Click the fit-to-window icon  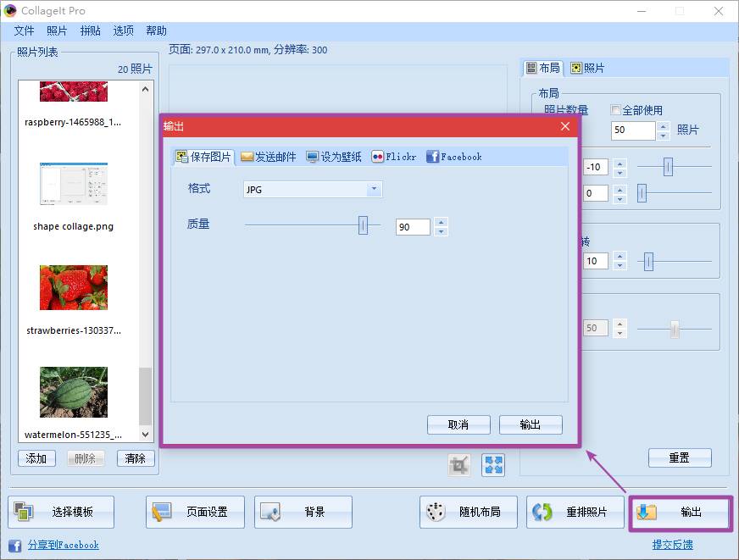click(x=493, y=465)
